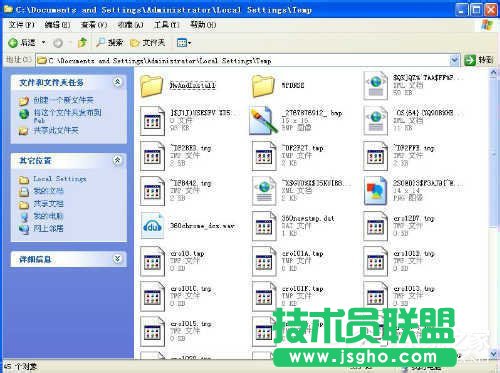Select the crs1013.tmp file icon

(376, 296)
